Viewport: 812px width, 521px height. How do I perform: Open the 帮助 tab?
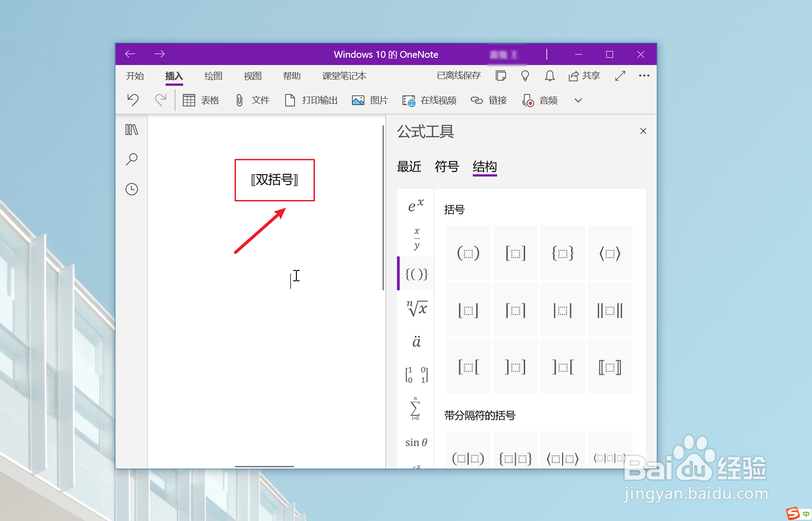click(x=292, y=76)
